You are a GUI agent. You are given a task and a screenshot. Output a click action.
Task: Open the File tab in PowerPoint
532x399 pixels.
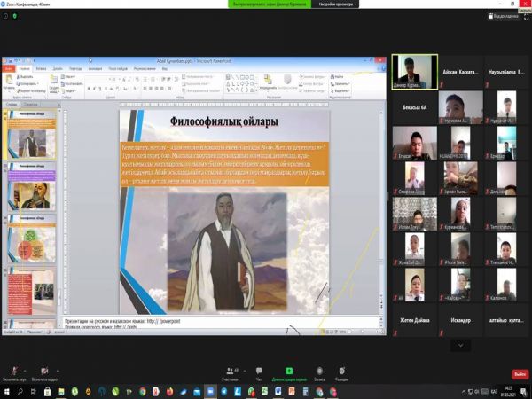click(8, 68)
